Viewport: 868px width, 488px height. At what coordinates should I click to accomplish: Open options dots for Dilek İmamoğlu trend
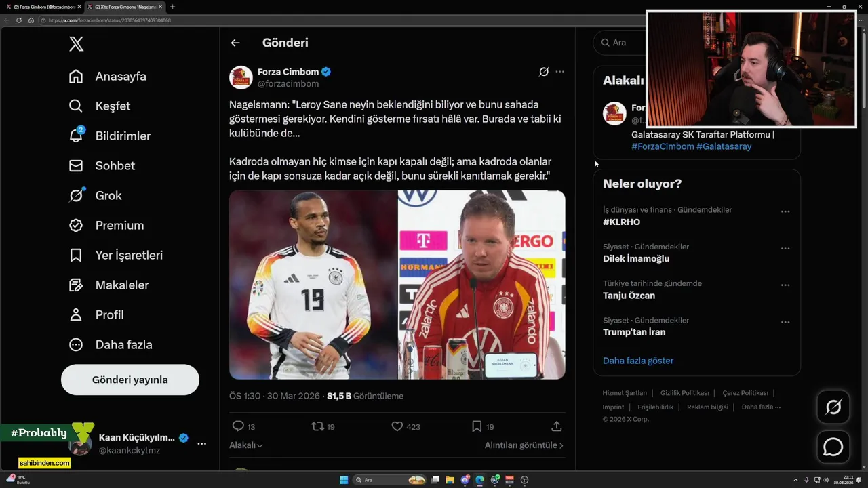coord(785,249)
